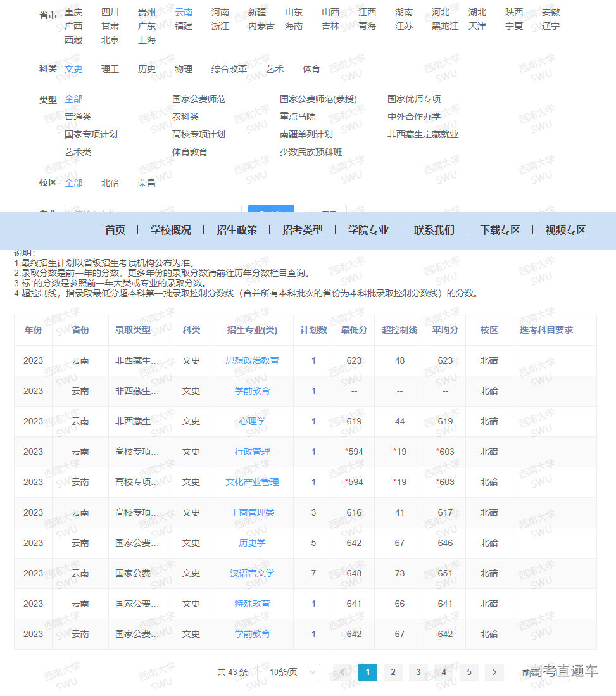
Task: Select the 艺术类 type filter
Action: (77, 152)
